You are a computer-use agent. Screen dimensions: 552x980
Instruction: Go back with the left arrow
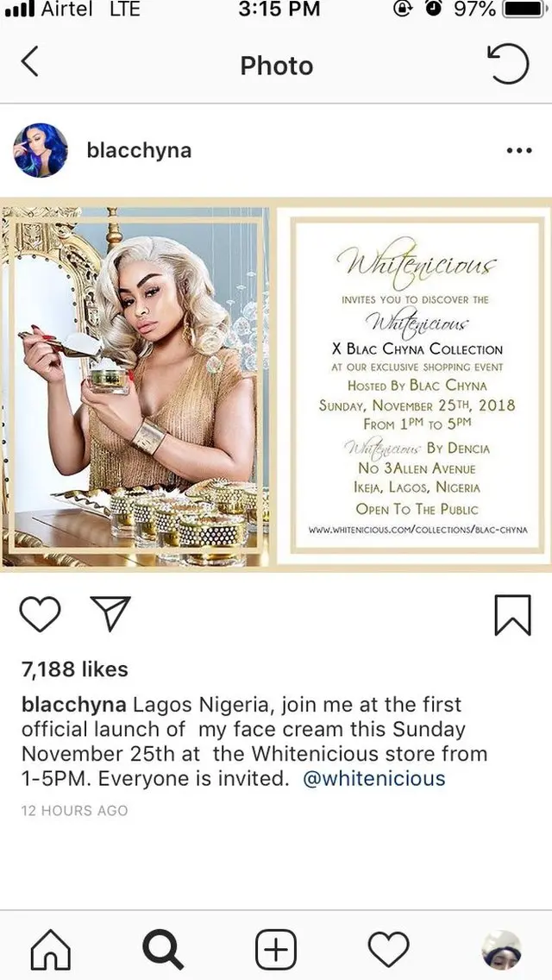30,64
